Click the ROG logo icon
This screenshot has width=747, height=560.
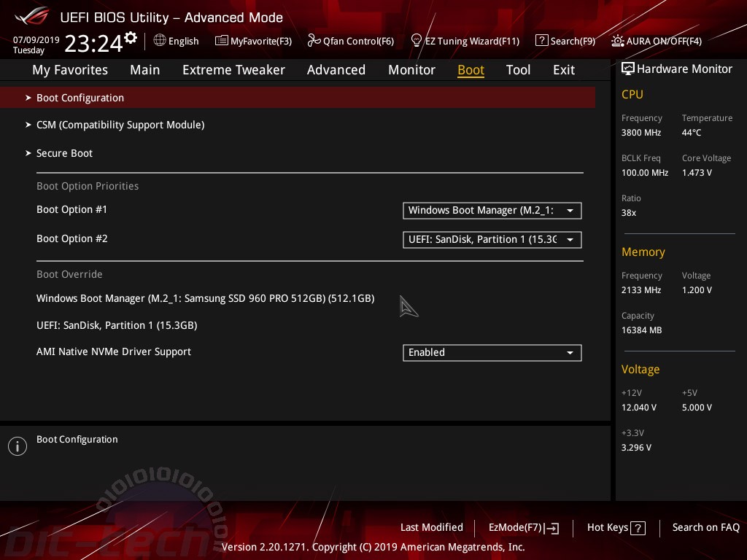pyautogui.click(x=32, y=17)
